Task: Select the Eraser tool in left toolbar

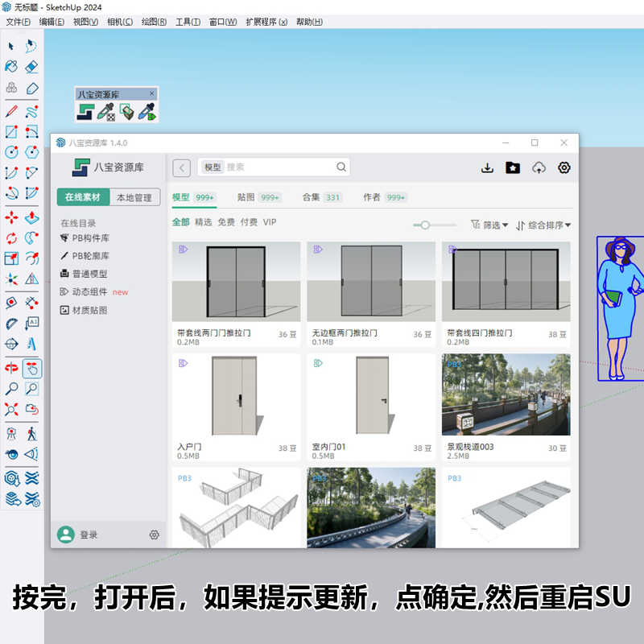Action: (32, 67)
